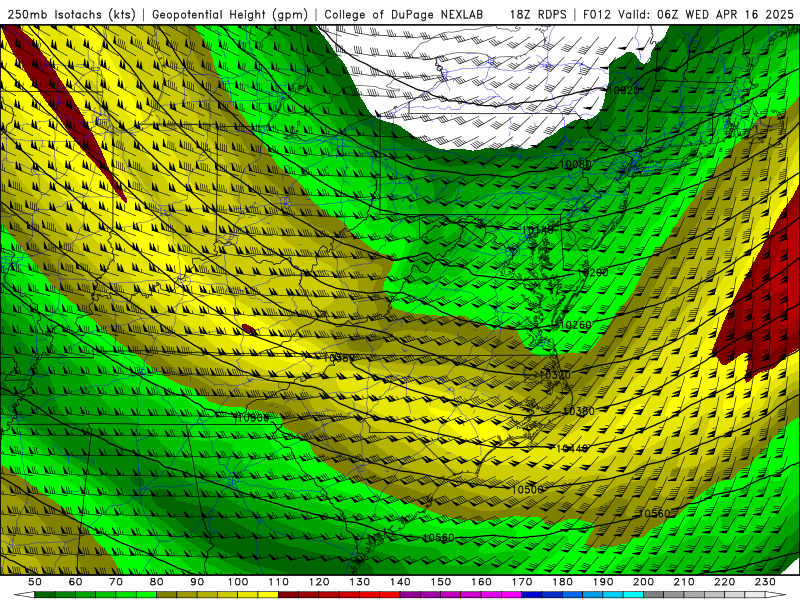Screen dimensions: 800x600
Task: Click 'College of DuPage NEXLAB' header text
Action: (x=404, y=14)
